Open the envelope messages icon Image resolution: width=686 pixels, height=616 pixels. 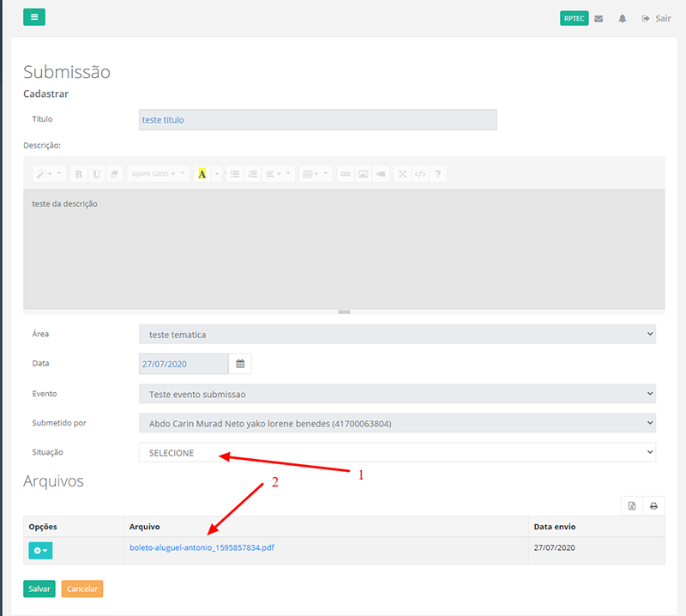(x=598, y=18)
